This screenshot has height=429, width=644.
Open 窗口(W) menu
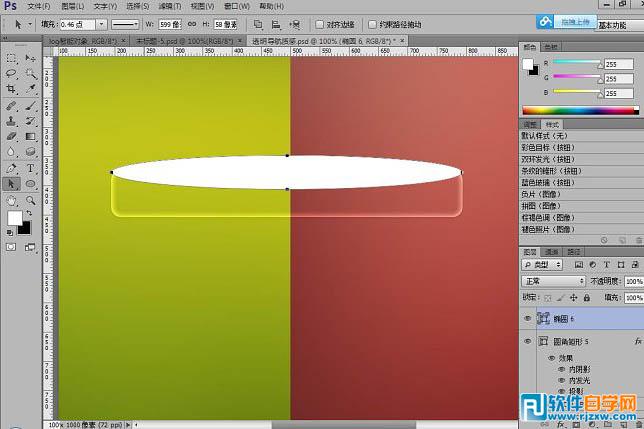pyautogui.click(x=237, y=6)
